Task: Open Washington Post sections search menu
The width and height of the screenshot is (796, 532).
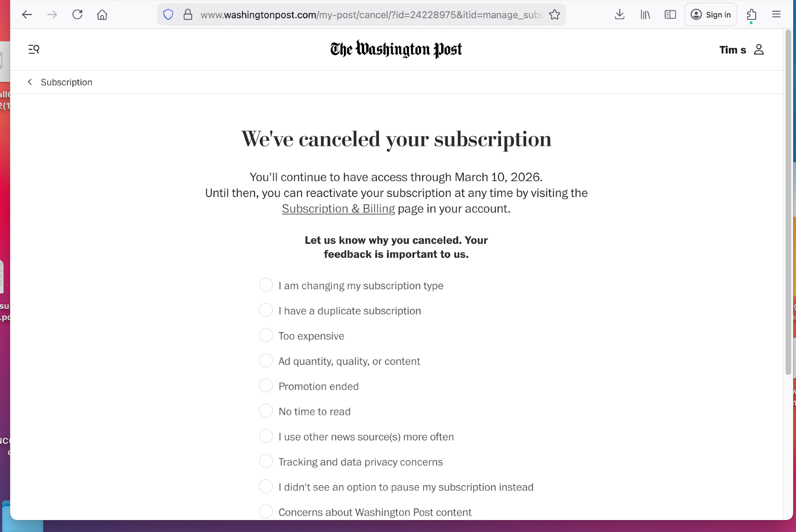Action: [x=34, y=49]
